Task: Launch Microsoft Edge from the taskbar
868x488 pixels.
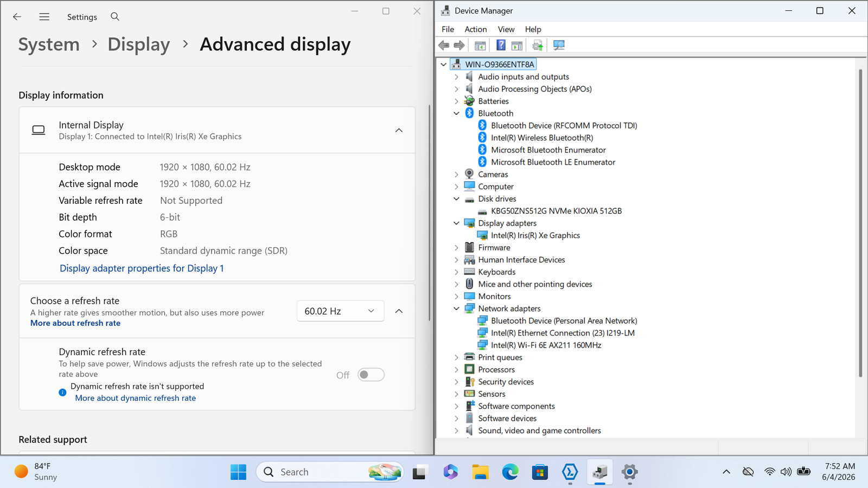Action: pos(510,472)
